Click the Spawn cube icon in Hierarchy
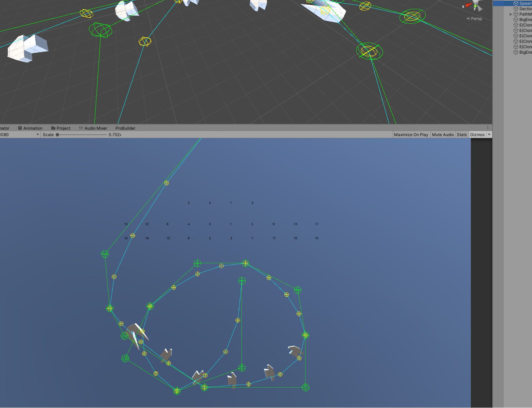 [x=516, y=3]
